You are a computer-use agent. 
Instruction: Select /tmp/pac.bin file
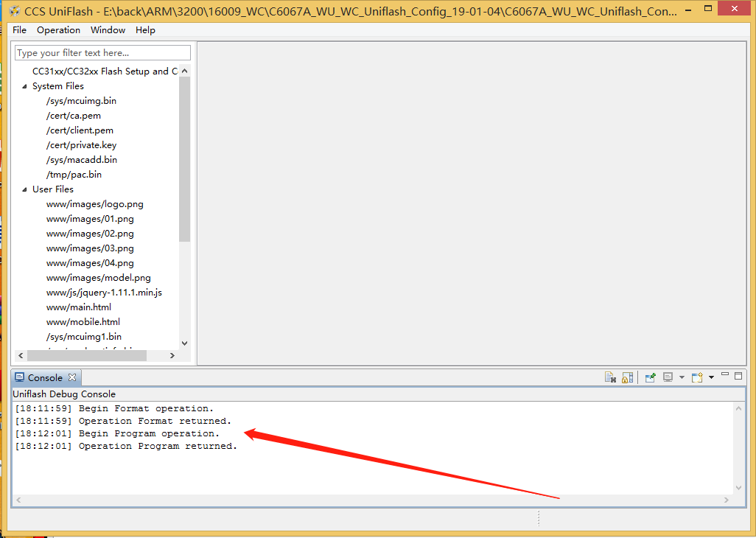coord(74,175)
